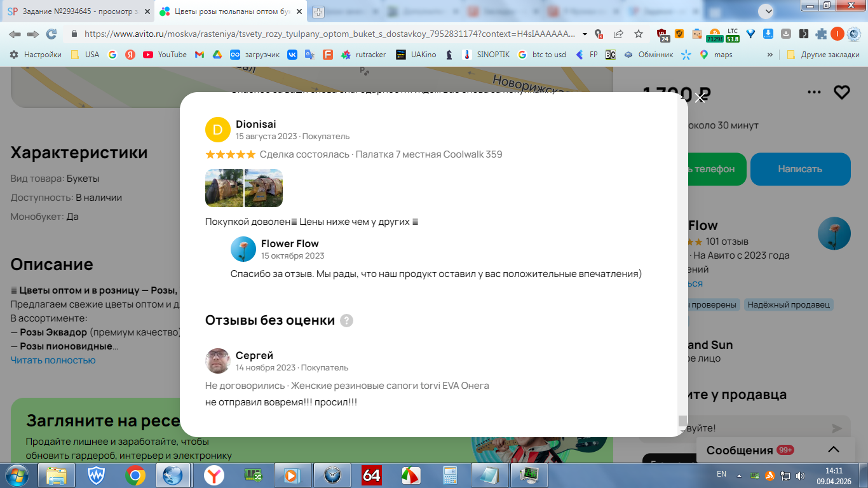This screenshot has height=488, width=868.
Task: Add the listing to favorites with the heart
Action: click(x=842, y=93)
